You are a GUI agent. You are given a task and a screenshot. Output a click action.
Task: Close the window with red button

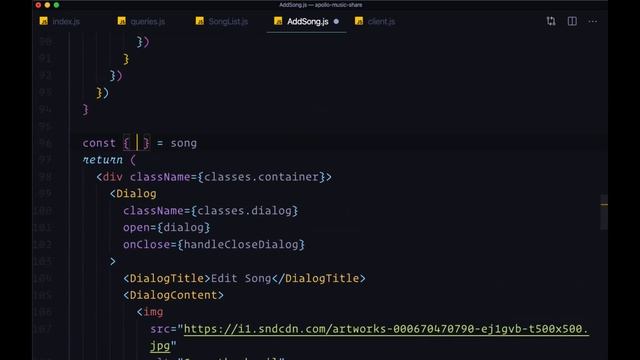click(x=38, y=5)
